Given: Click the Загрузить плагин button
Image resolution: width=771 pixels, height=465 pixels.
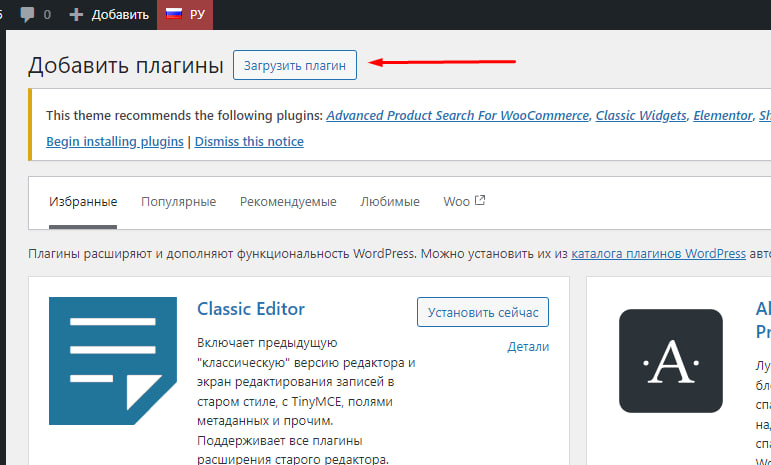Looking at the screenshot, I should pos(295,65).
